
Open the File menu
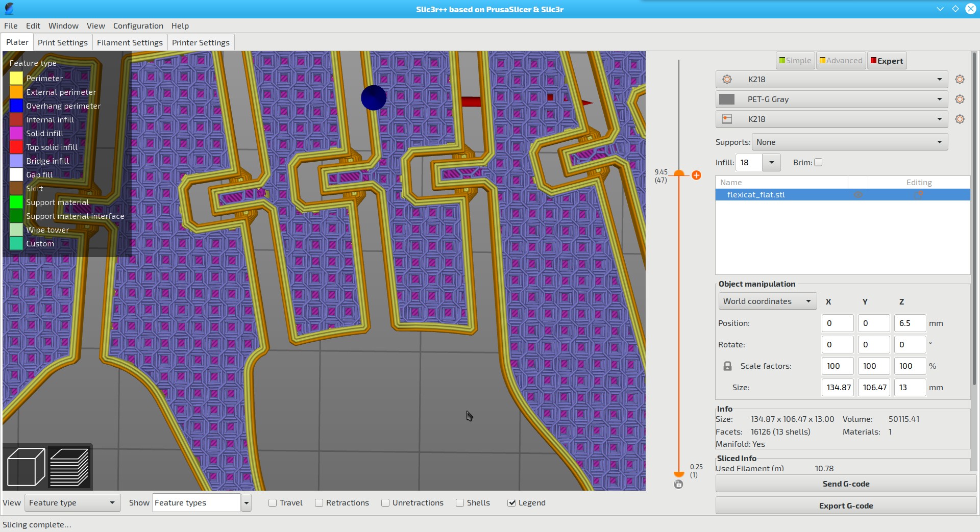click(x=11, y=26)
